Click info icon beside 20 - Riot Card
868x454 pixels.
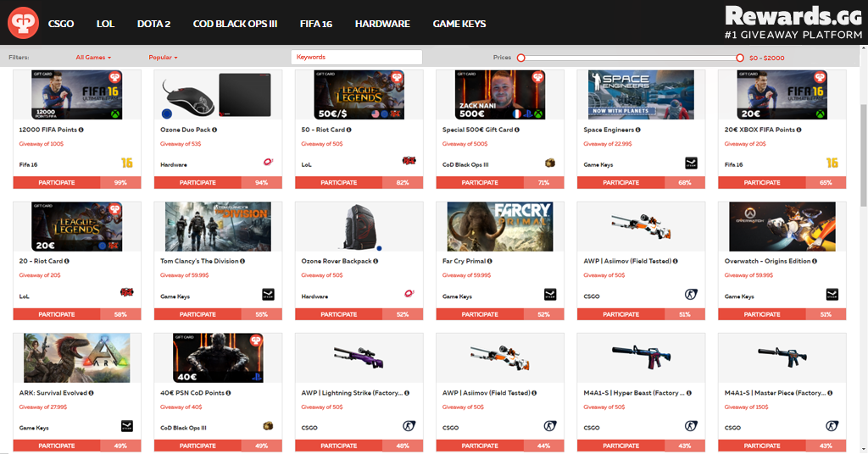coord(66,261)
